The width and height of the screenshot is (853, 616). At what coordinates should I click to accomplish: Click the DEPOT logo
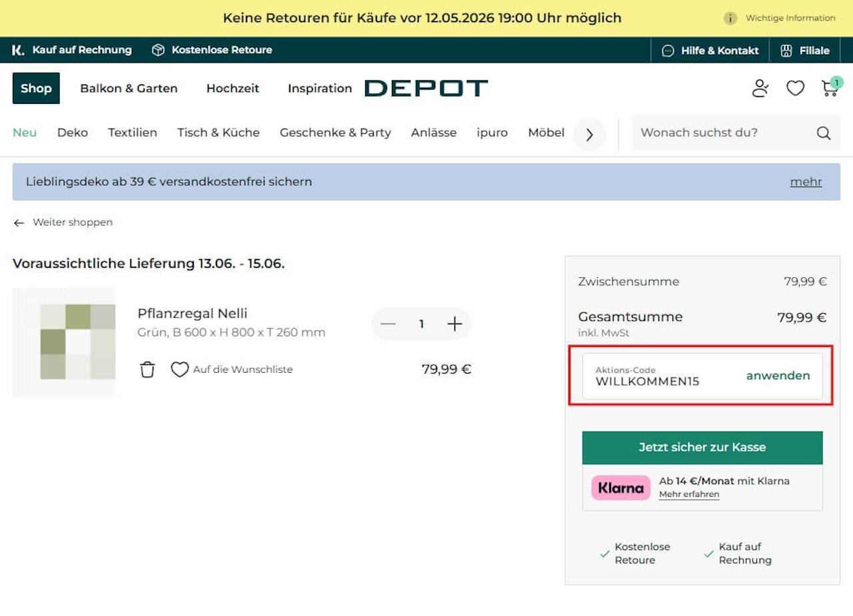click(426, 88)
